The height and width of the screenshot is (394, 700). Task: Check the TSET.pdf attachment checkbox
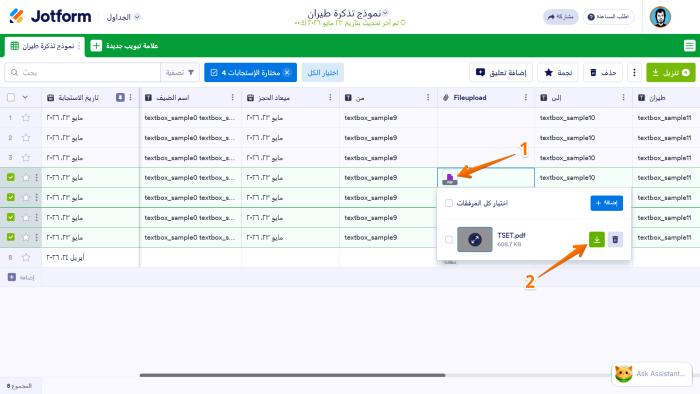coord(449,240)
